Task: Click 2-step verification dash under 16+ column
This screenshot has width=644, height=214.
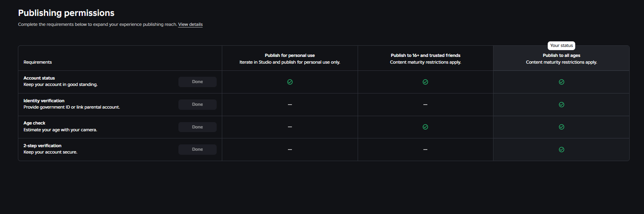Action: [x=425, y=150]
